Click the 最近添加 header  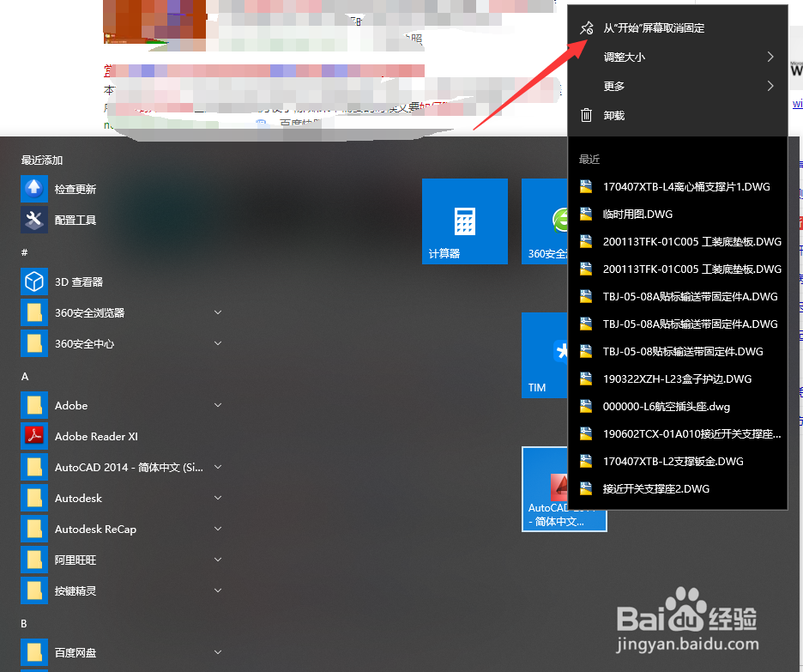point(41,160)
